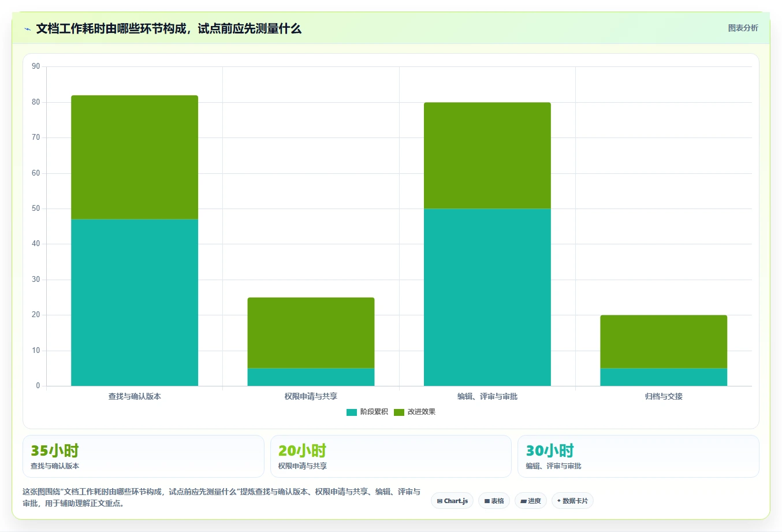Click the 30小时 data card value
782x532 pixels.
point(550,451)
